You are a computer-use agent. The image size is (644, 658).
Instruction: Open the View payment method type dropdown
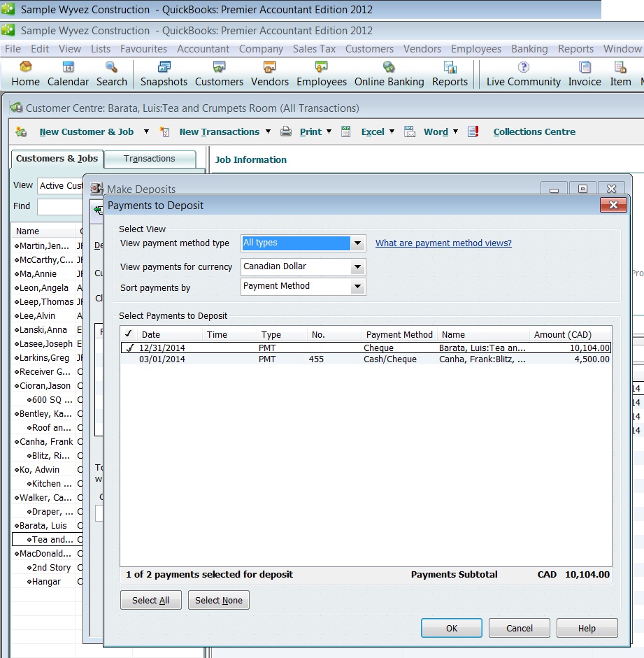[358, 243]
